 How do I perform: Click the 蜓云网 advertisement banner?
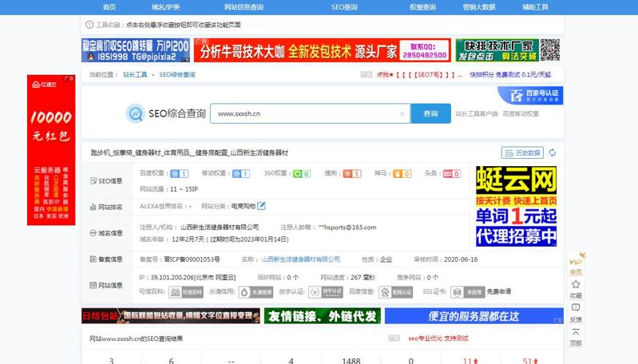click(x=517, y=206)
